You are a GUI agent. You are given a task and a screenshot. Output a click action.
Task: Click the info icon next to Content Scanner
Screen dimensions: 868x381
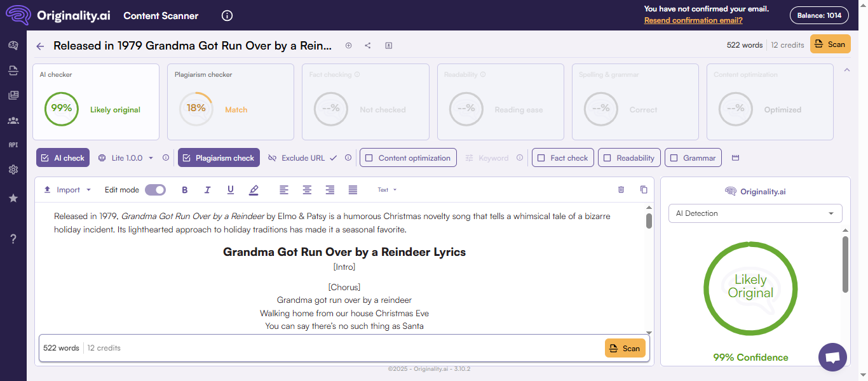[x=227, y=16]
